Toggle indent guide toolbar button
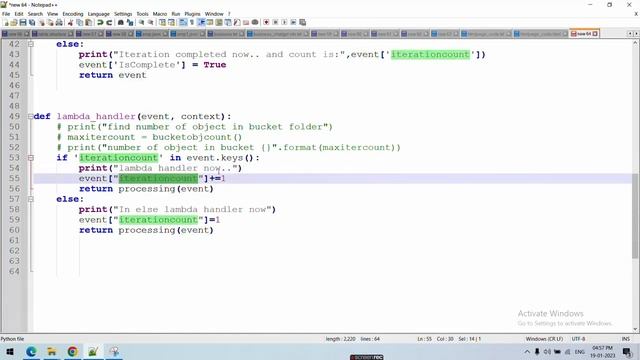 [x=201, y=22]
